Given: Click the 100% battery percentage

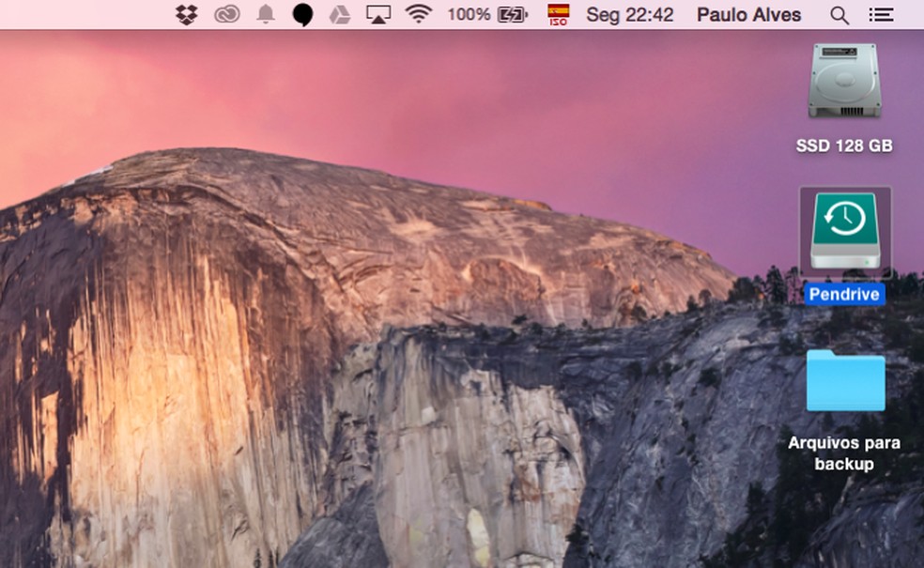Looking at the screenshot, I should pyautogui.click(x=469, y=15).
